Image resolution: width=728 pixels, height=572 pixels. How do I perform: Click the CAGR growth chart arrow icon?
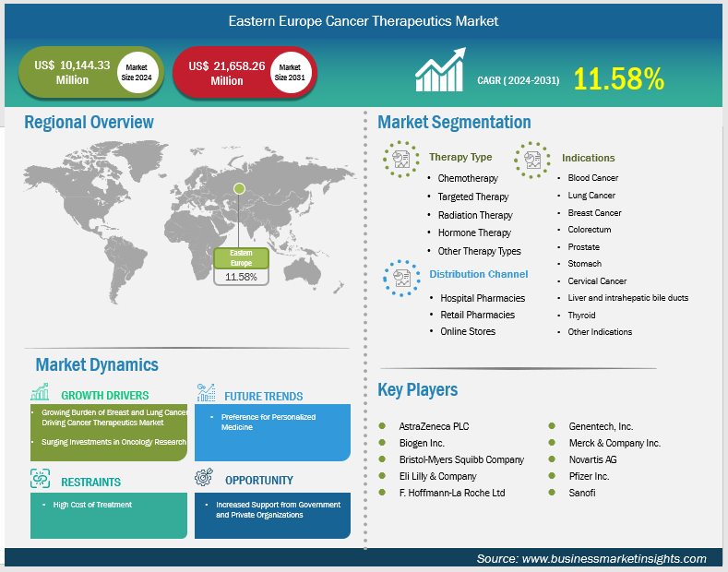[x=440, y=69]
